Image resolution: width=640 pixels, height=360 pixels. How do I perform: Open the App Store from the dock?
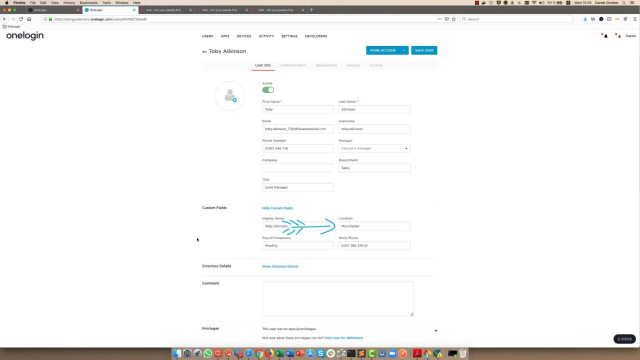coord(310,353)
